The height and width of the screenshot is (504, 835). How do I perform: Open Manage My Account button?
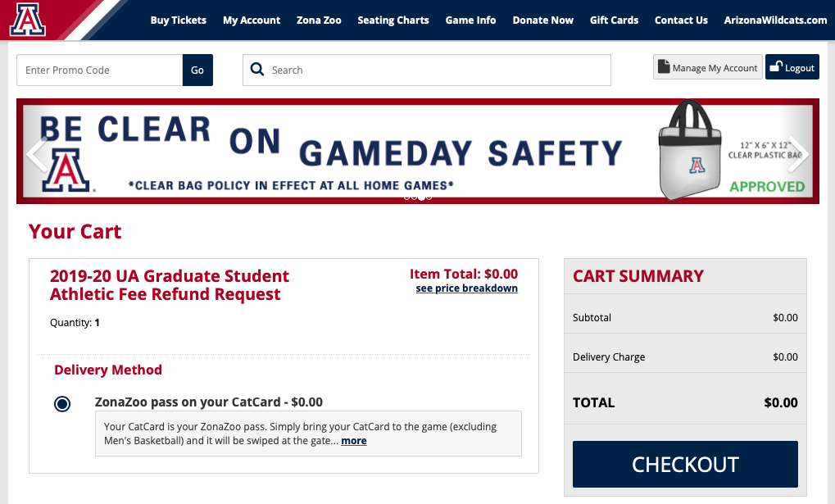point(708,68)
